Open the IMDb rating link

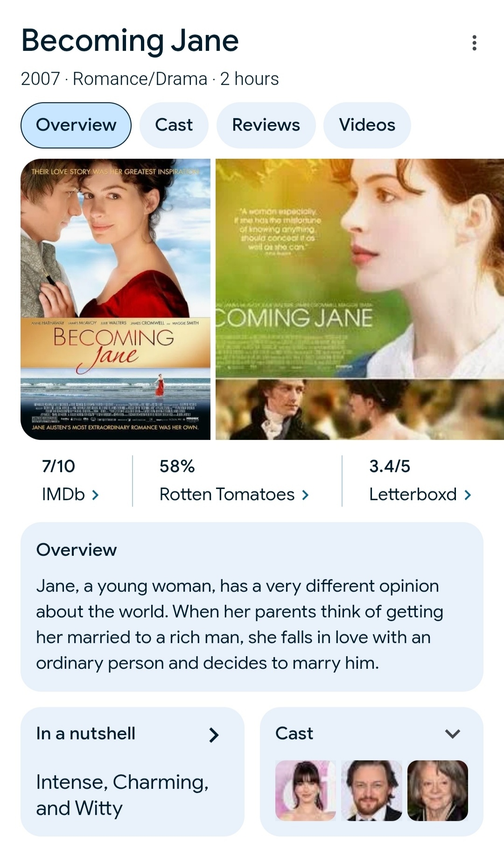point(70,480)
